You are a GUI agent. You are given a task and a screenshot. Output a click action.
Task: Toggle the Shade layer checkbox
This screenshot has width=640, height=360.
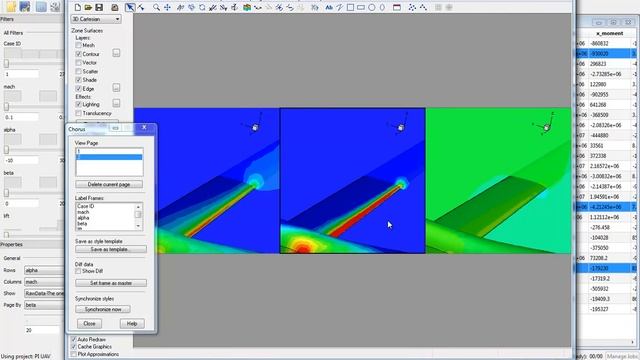(78, 80)
